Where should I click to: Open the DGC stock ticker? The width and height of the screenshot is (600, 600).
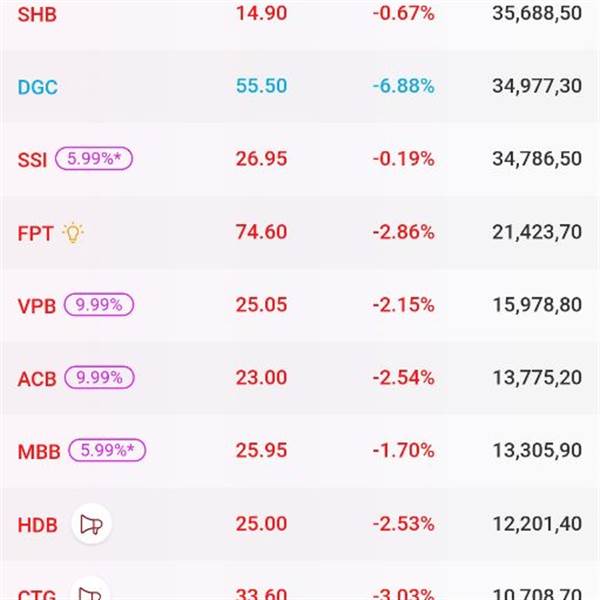click(38, 87)
